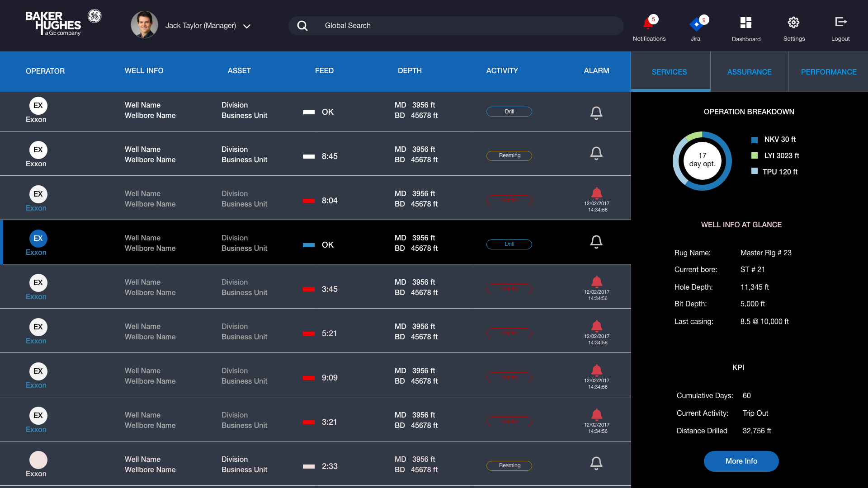Screen dimensions: 868x488
Task: Click the More Info button
Action: tap(741, 461)
